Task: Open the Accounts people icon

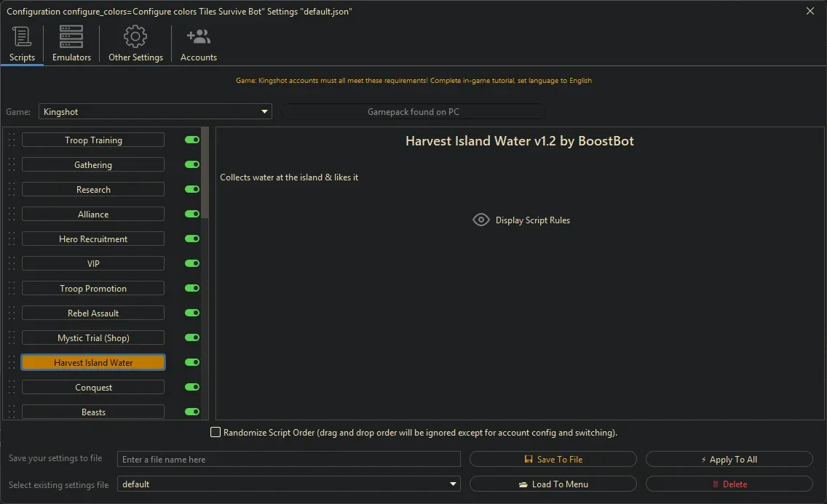Action: pos(198,37)
